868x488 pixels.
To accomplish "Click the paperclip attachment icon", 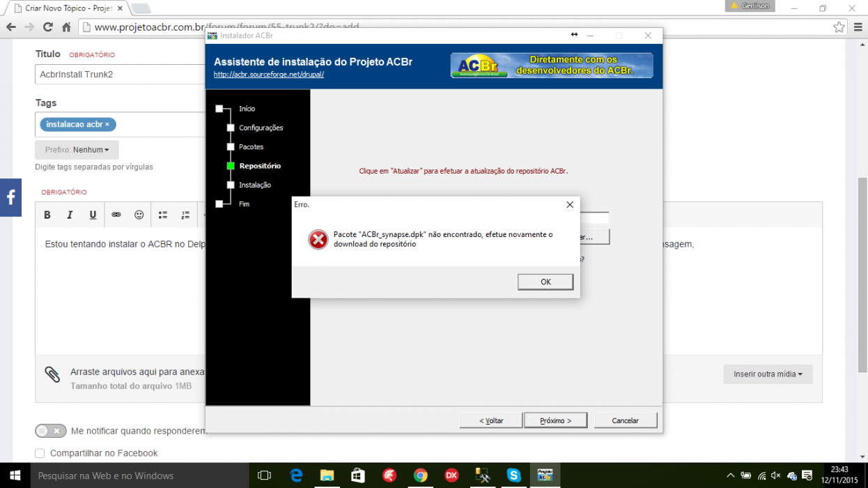I will 52,374.
